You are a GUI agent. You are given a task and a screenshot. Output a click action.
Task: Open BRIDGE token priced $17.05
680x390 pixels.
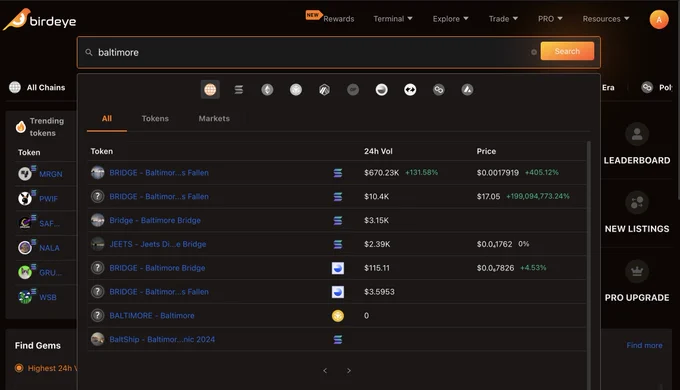337,197
